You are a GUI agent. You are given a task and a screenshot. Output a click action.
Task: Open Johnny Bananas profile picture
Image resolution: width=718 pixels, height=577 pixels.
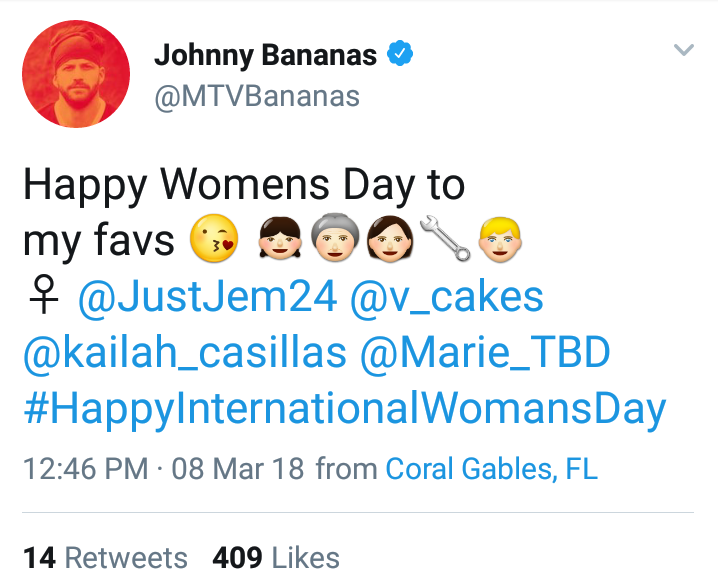tap(76, 74)
